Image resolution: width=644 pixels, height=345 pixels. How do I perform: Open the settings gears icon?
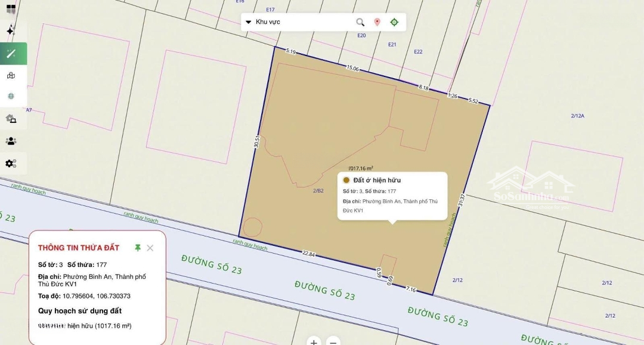point(11,164)
